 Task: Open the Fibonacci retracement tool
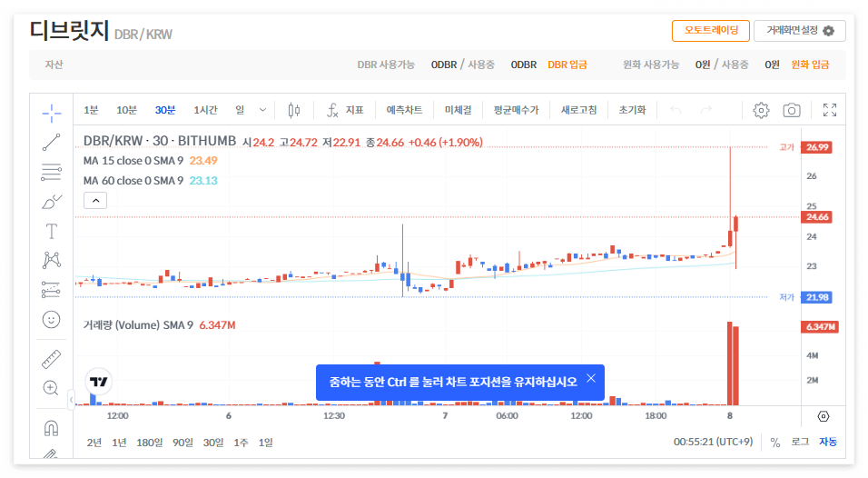pyautogui.click(x=52, y=173)
